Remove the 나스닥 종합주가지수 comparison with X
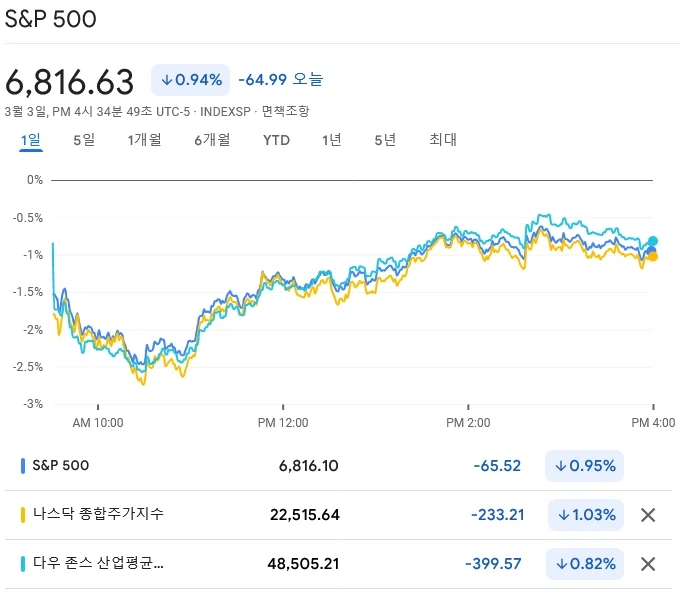Viewport: 680px width, 600px height. point(648,515)
